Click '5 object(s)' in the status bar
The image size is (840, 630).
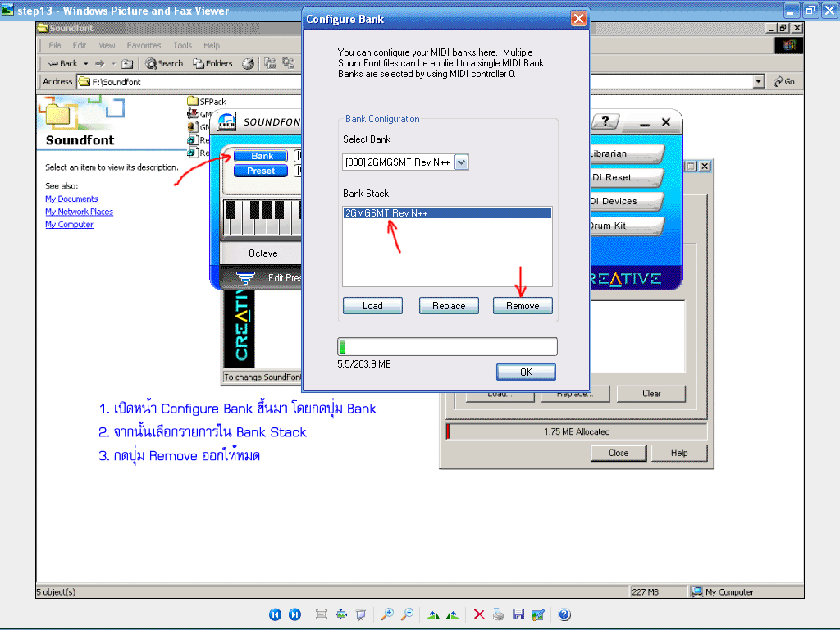click(56, 592)
